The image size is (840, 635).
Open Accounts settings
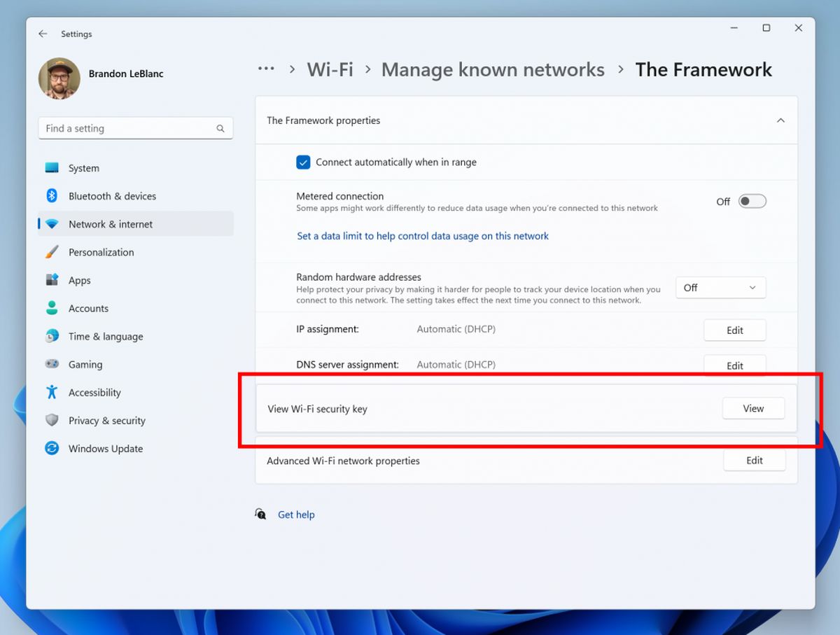tap(88, 308)
